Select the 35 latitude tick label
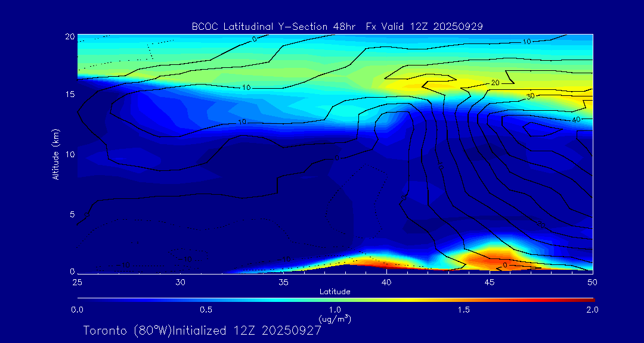The image size is (644, 343). [x=283, y=282]
